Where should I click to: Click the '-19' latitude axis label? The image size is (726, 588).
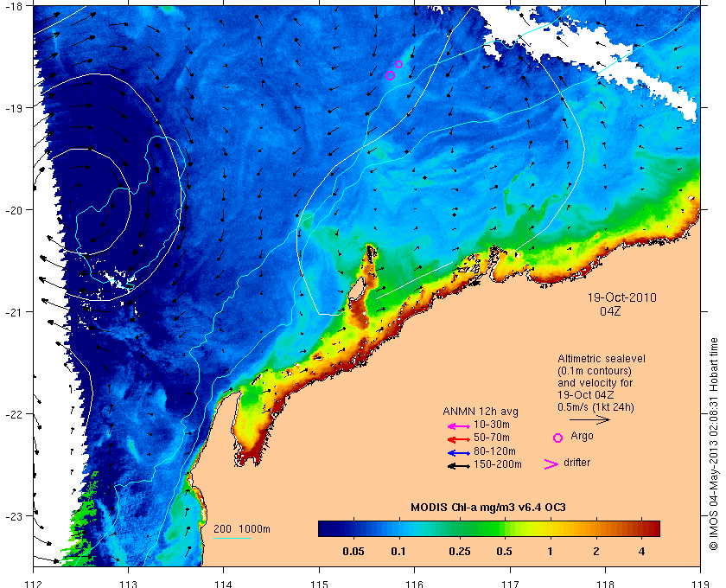pos(13,108)
